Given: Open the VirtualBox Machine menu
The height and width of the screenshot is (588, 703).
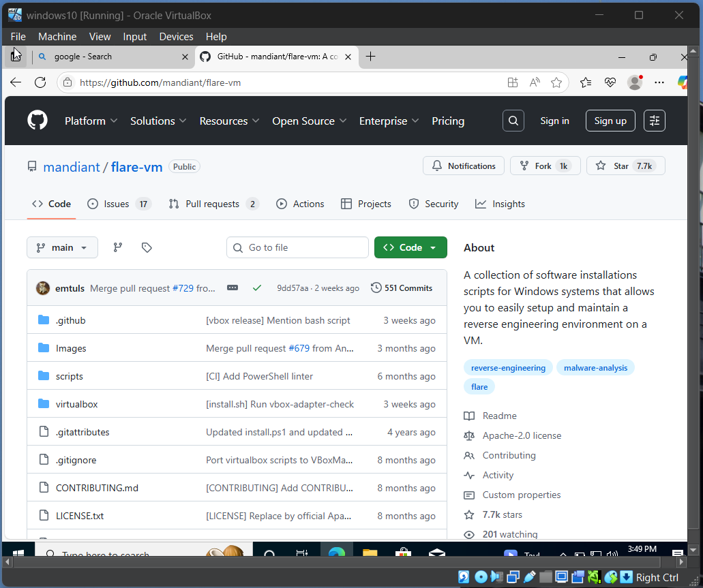Looking at the screenshot, I should pos(57,37).
